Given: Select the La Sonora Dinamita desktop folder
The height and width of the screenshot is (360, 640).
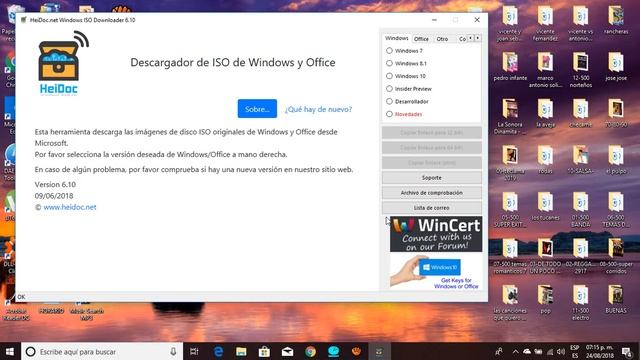Looking at the screenshot, I should (x=510, y=116).
